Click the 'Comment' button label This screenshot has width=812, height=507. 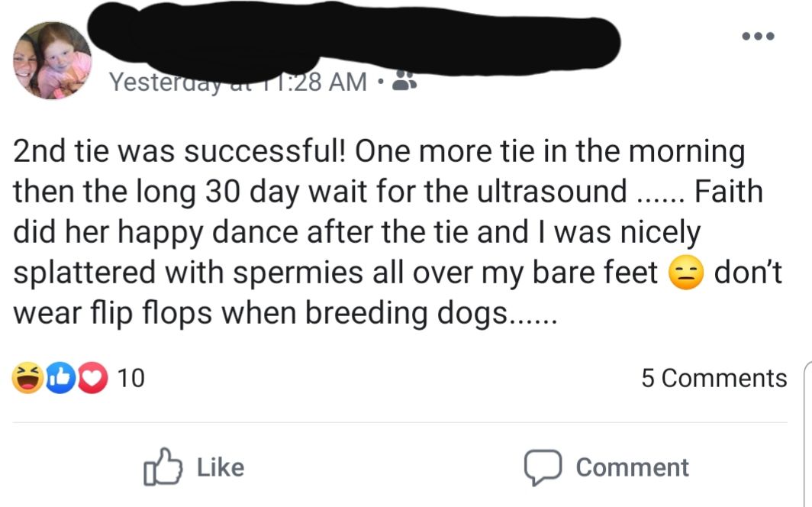pos(633,467)
